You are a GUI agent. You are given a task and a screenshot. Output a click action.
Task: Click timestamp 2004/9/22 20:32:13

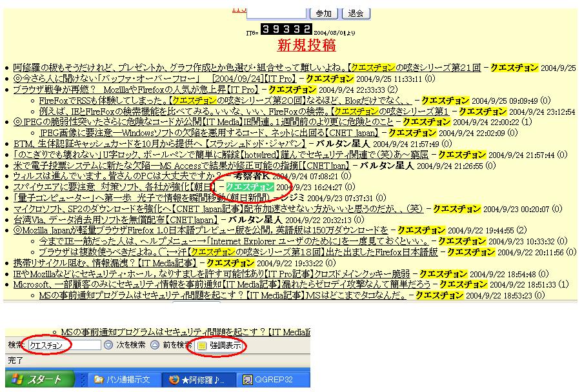point(318,220)
